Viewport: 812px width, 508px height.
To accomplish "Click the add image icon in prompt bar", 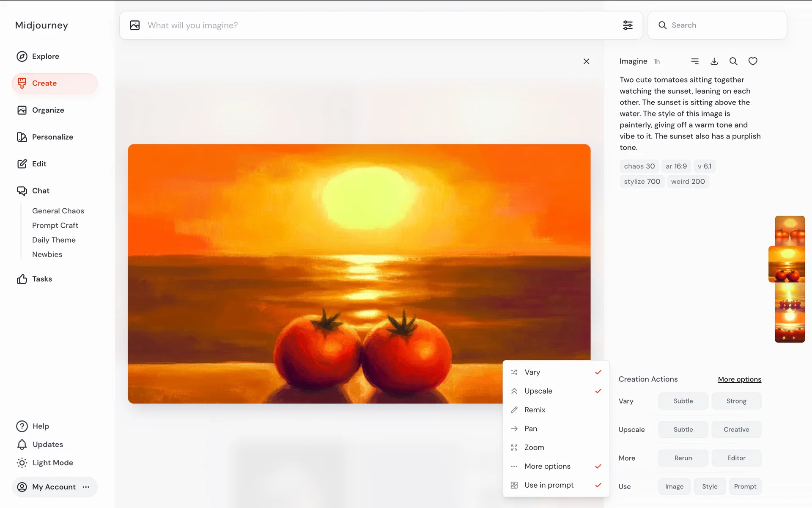I will tap(135, 25).
